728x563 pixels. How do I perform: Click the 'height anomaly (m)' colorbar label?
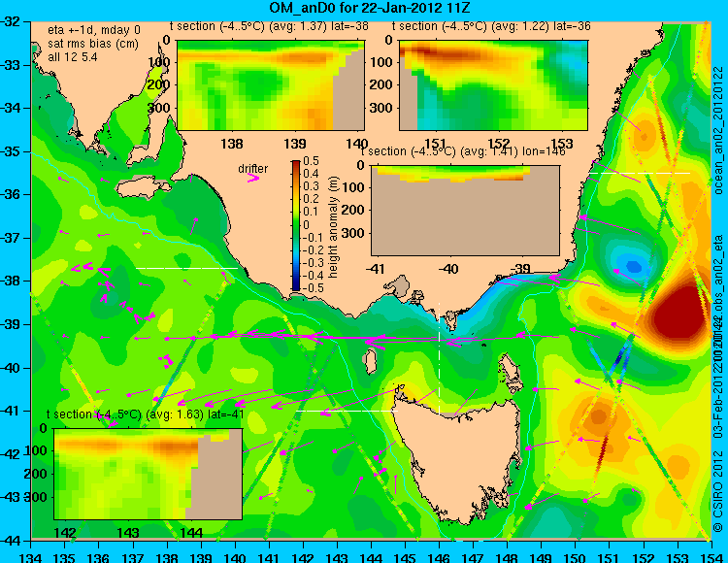pyautogui.click(x=333, y=227)
